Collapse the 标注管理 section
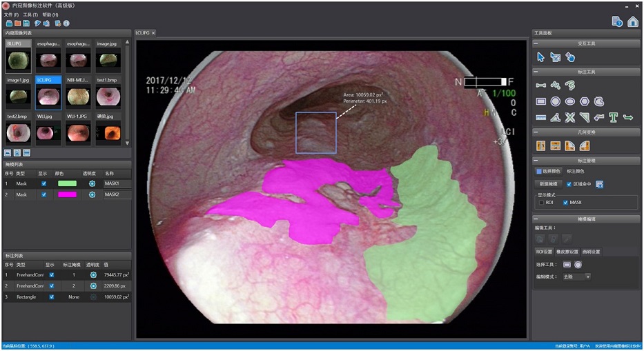Image resolution: width=644 pixels, height=351 pixels. tap(536, 161)
